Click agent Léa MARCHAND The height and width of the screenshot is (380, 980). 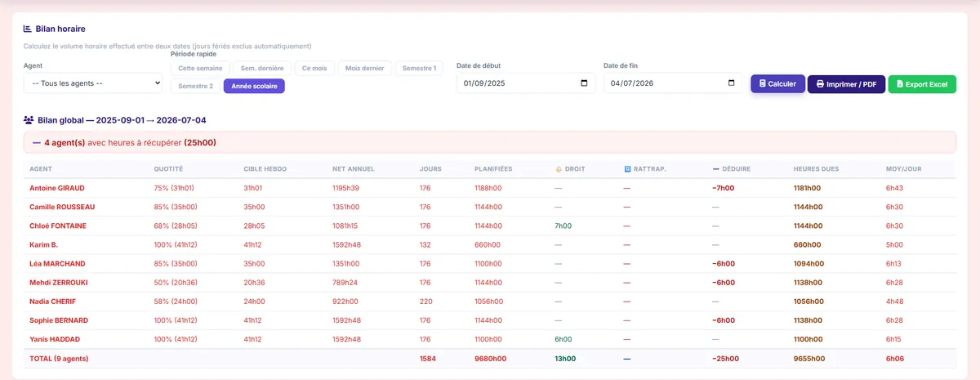57,263
